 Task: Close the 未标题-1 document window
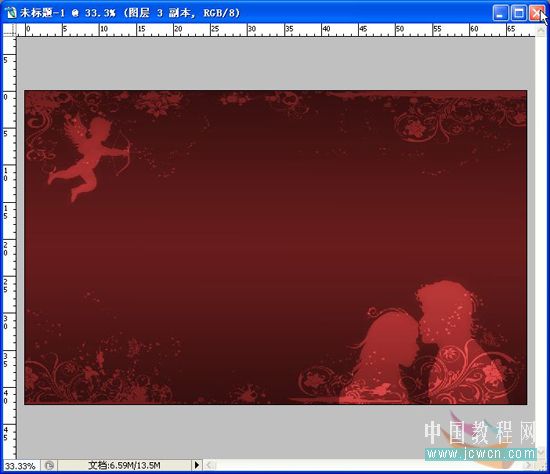pyautogui.click(x=537, y=13)
